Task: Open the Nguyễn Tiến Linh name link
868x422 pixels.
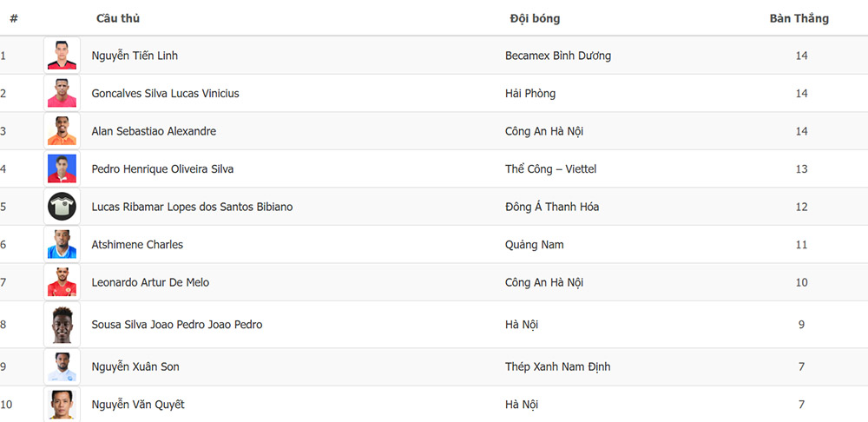Action: click(135, 56)
